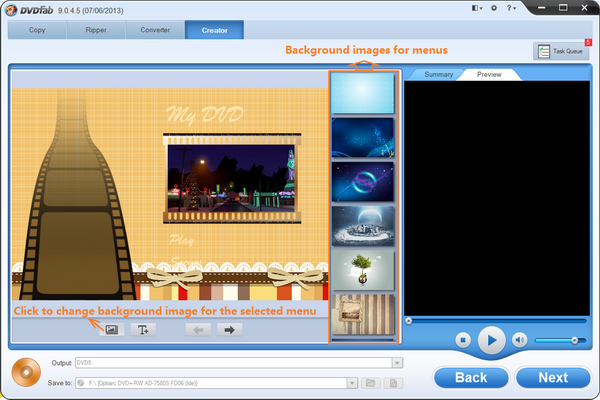Click the browse folder icon beside Save to
The width and height of the screenshot is (600, 400).
point(370,383)
